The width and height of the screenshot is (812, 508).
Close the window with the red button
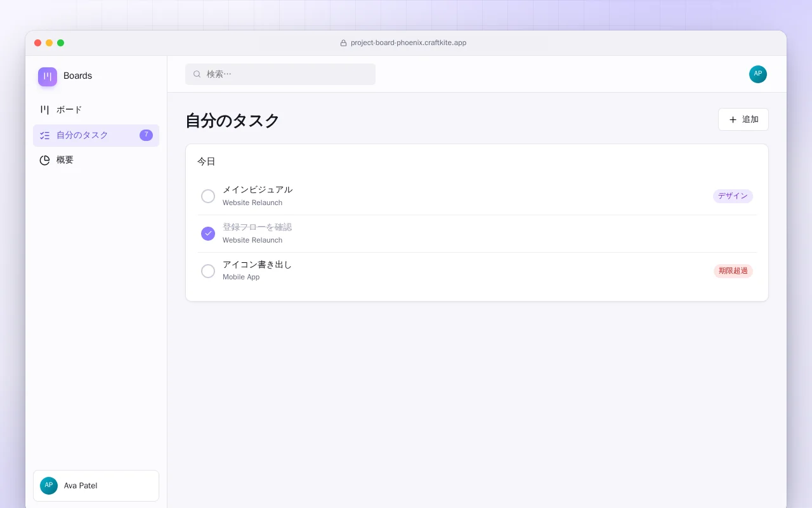(38, 43)
